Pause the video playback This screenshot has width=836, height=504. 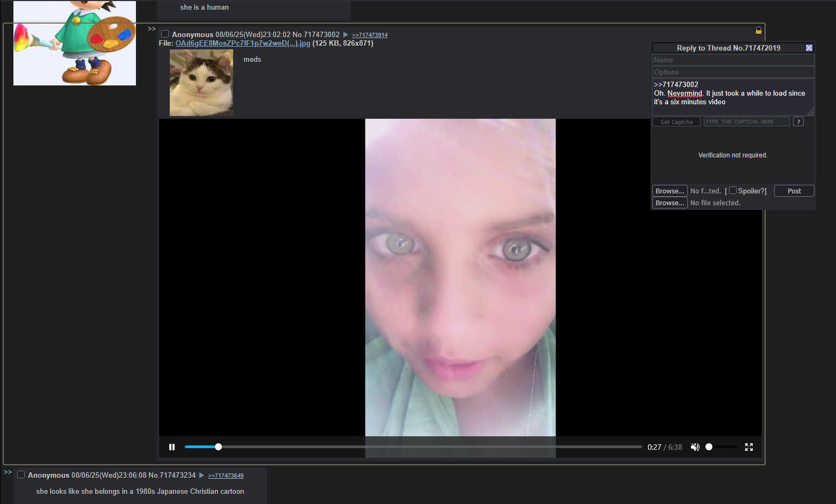(172, 447)
